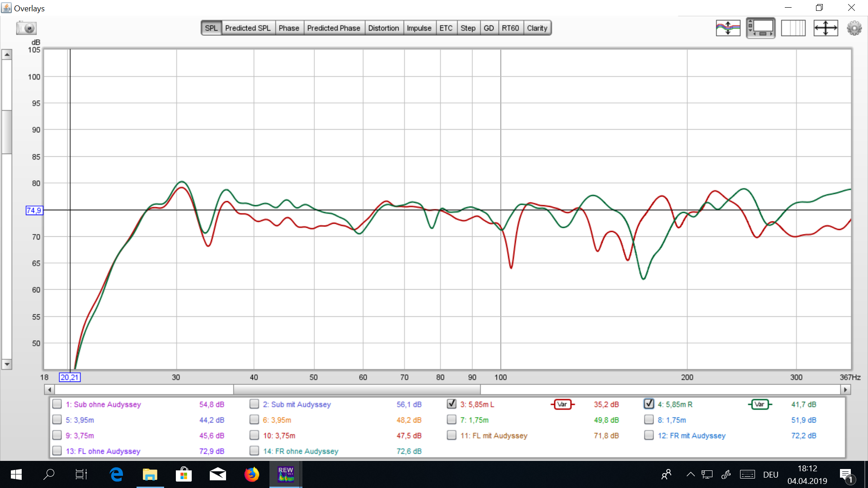Open the Distortion tab

pyautogui.click(x=383, y=28)
